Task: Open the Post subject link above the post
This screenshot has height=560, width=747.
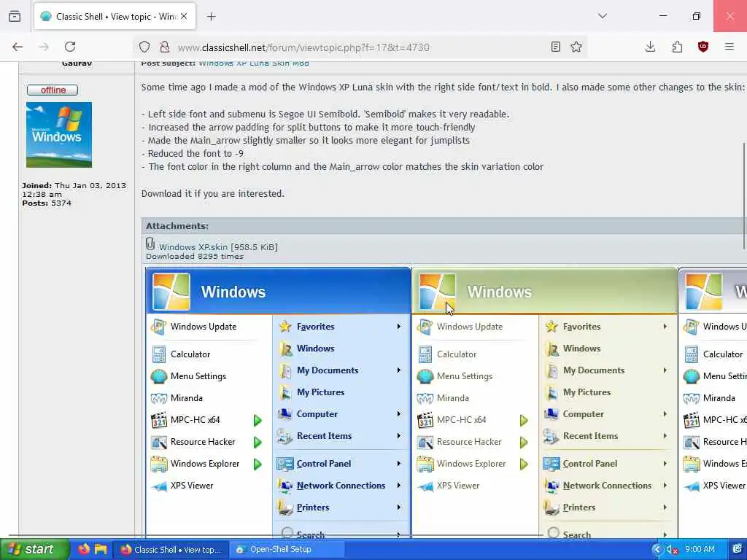Action: [254, 63]
